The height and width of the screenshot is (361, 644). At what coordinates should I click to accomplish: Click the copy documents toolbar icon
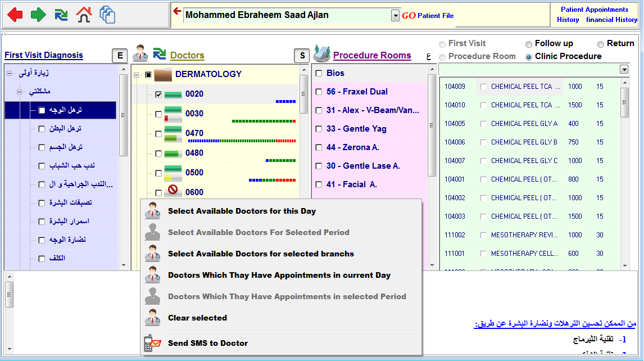(x=107, y=15)
